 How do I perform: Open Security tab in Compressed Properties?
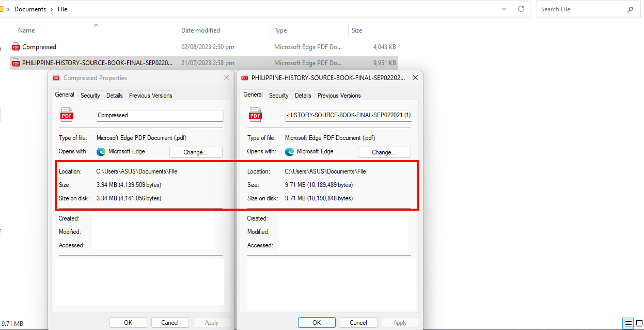point(90,96)
